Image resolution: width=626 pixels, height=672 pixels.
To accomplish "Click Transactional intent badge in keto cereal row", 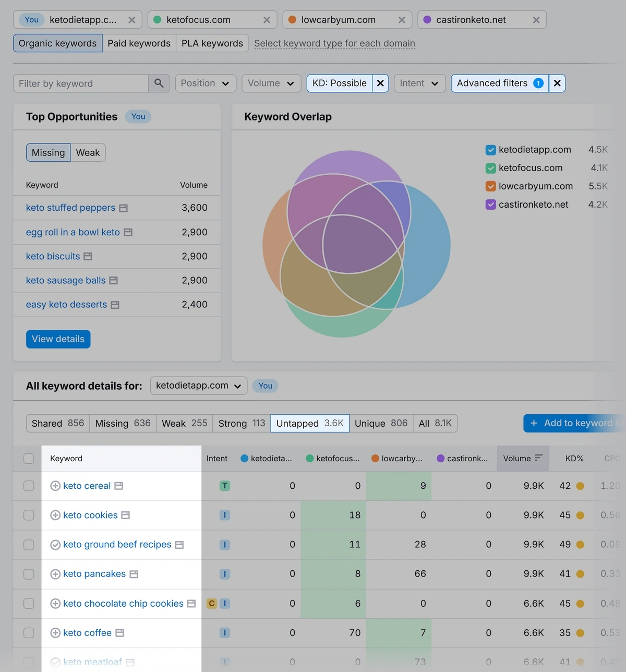I will pos(225,486).
